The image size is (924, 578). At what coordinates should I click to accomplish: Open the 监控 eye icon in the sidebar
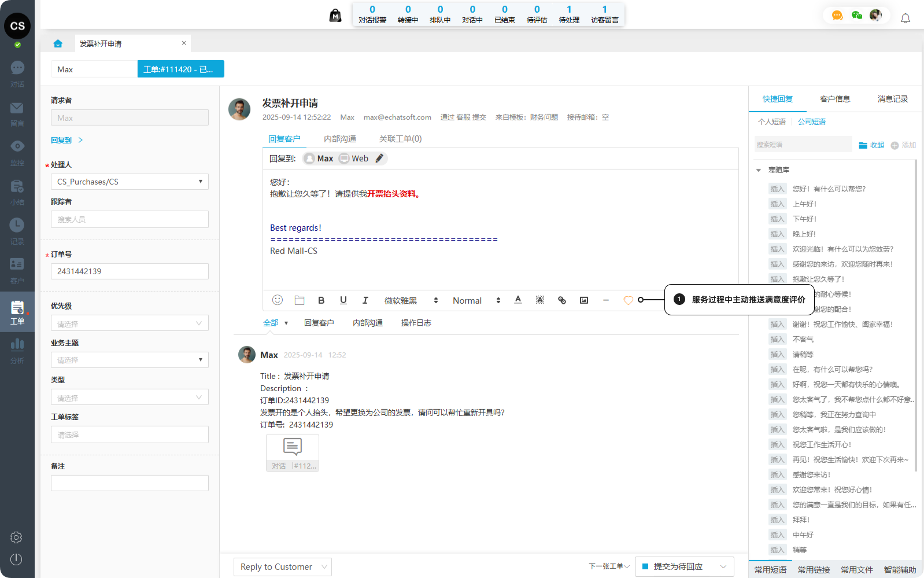pos(17,152)
